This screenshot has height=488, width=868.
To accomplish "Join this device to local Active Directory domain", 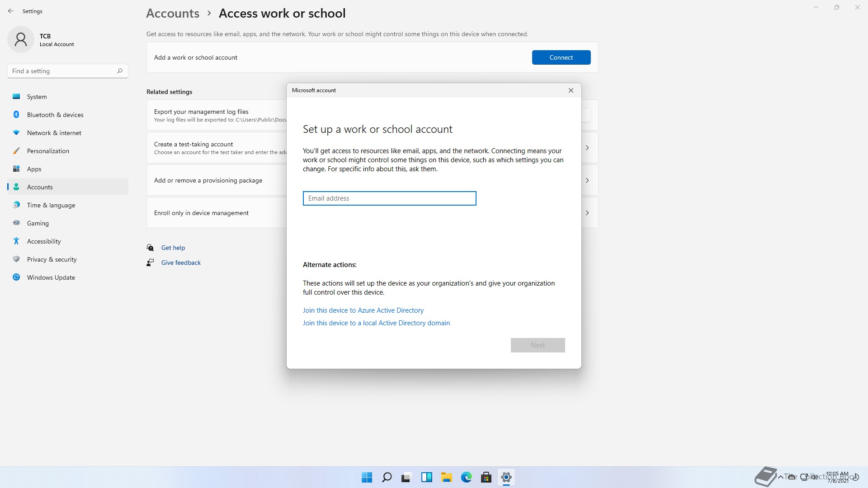I will pyautogui.click(x=376, y=323).
